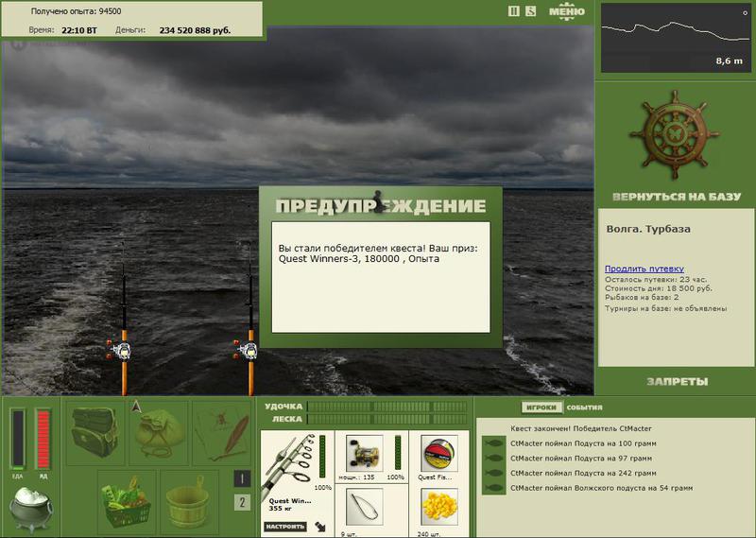Open the food basket icon
Screen dimensions: 756x538
127,502
